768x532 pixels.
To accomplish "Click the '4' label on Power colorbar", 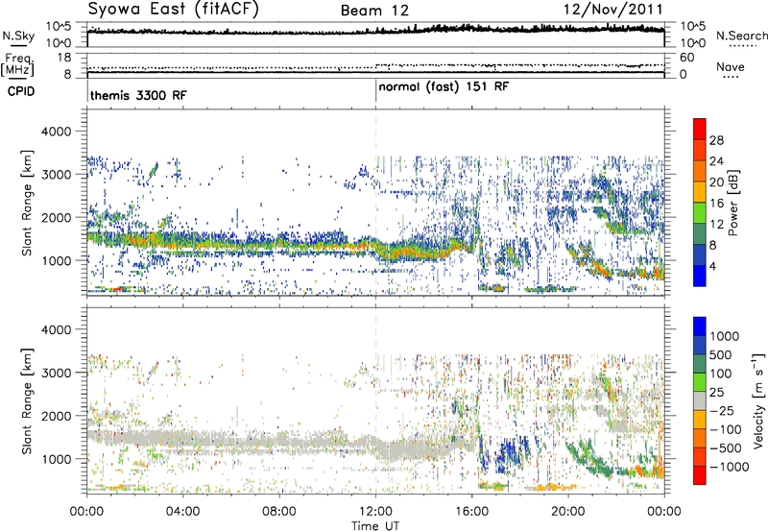I will 712,267.
